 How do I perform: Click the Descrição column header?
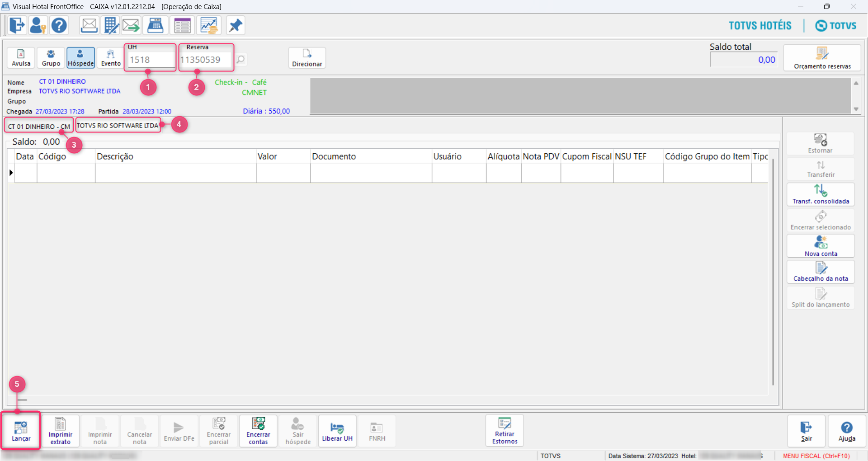pos(176,156)
